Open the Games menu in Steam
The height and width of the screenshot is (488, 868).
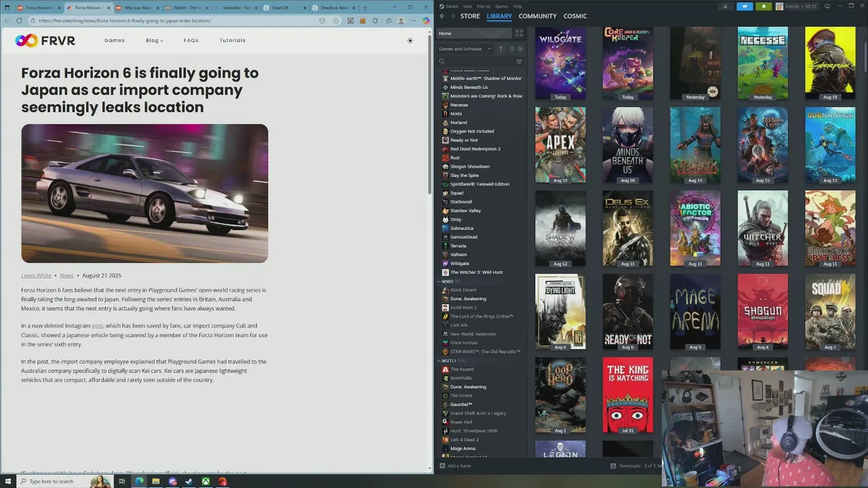click(502, 6)
